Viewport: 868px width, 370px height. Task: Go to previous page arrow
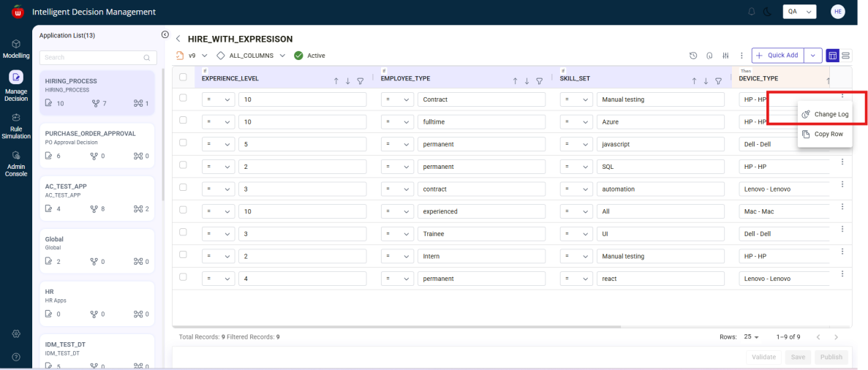click(818, 337)
